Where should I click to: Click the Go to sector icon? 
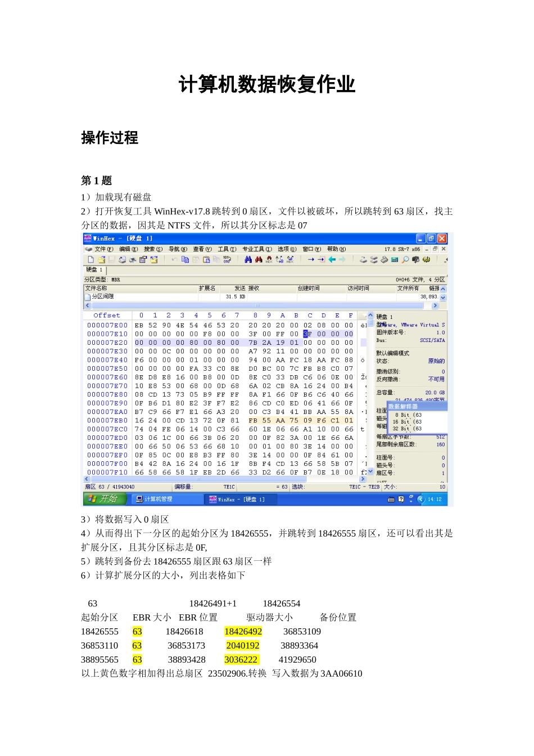[x=321, y=259]
